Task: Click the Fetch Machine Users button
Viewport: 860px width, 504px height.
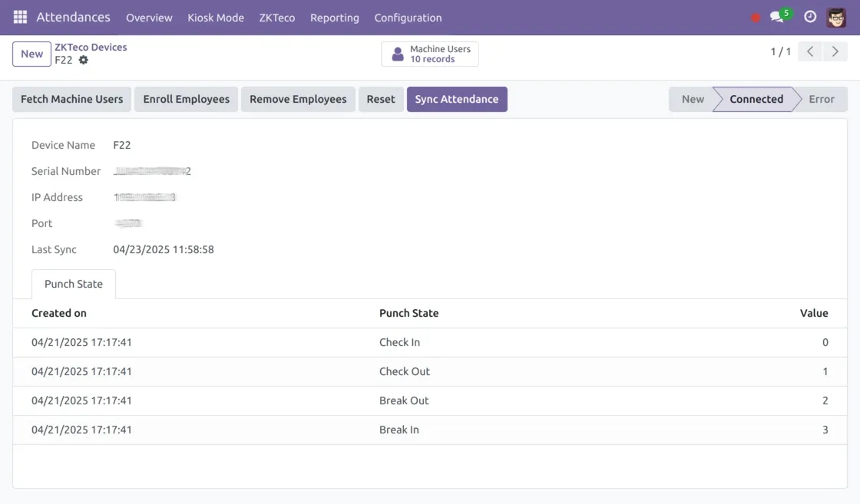Action: (x=71, y=99)
